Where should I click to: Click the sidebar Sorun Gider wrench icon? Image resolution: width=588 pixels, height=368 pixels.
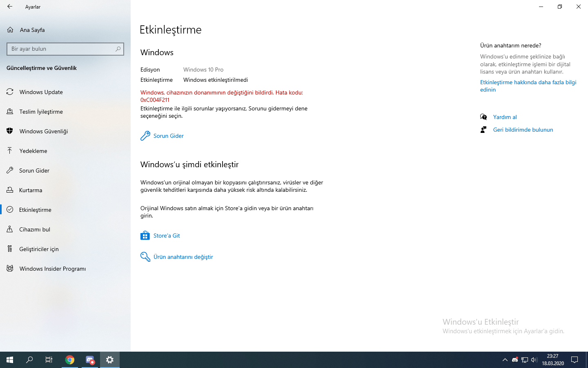click(x=10, y=171)
